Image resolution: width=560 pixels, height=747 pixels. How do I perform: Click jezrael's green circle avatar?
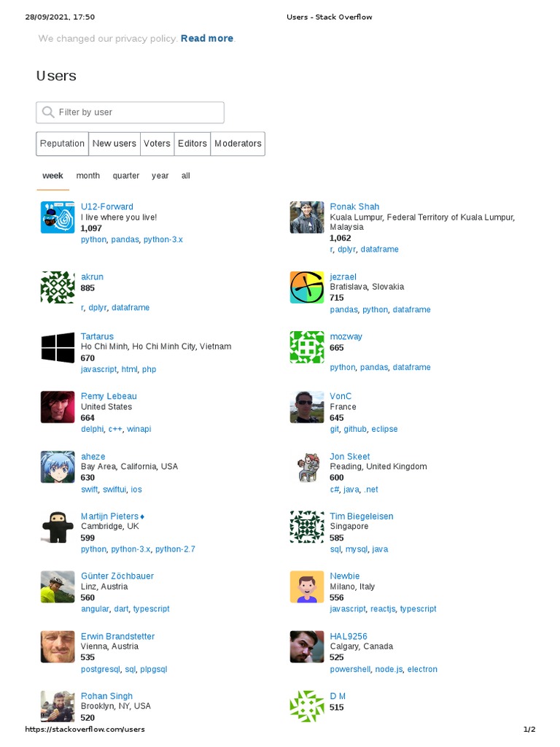point(307,287)
